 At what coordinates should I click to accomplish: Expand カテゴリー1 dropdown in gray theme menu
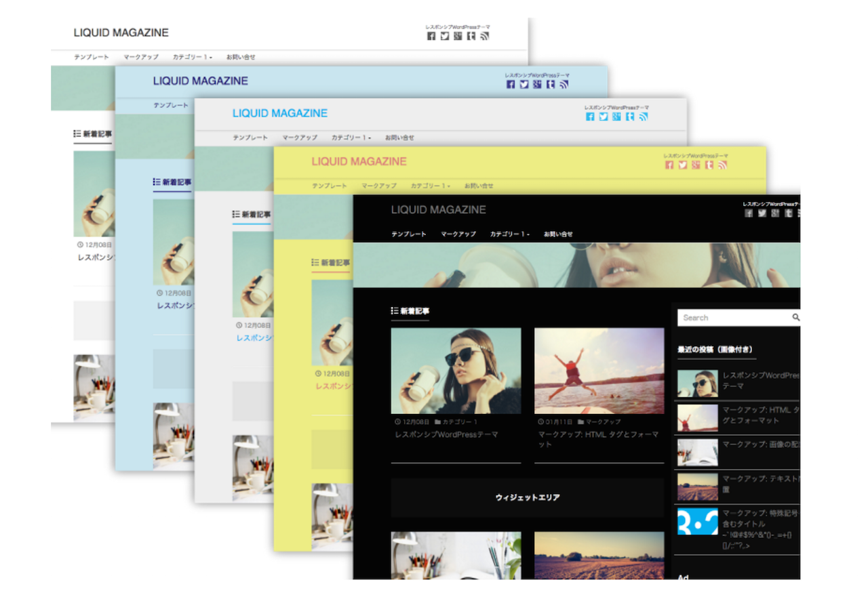coord(351,138)
